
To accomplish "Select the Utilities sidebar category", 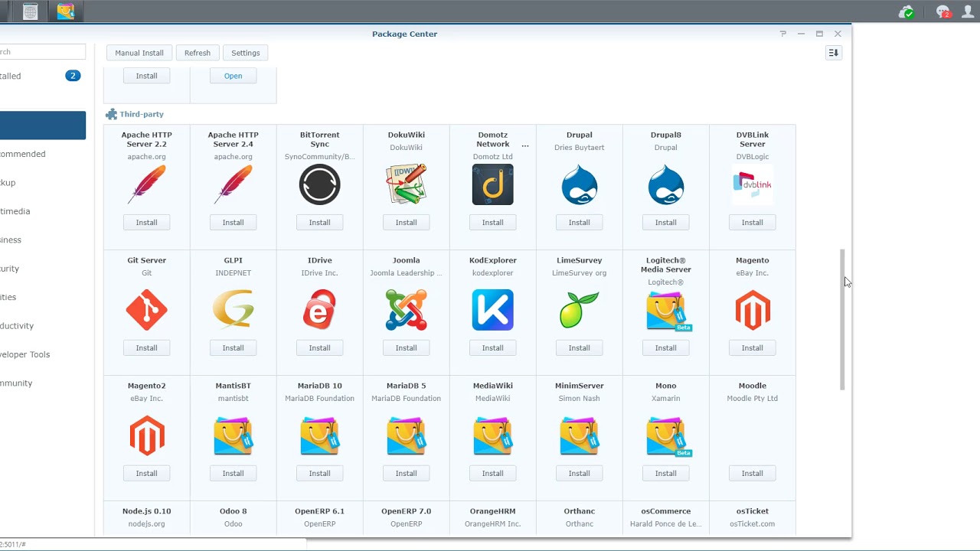I will (x=43, y=297).
